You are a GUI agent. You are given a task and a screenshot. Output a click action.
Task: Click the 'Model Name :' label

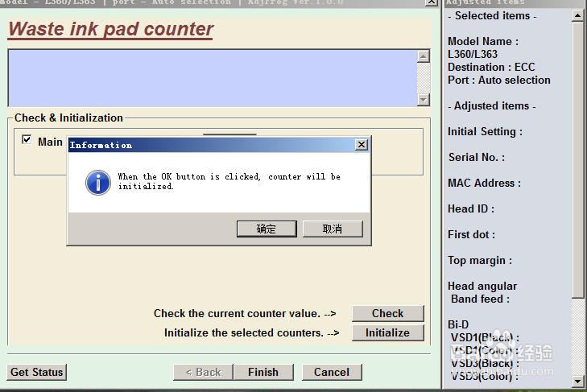point(483,41)
